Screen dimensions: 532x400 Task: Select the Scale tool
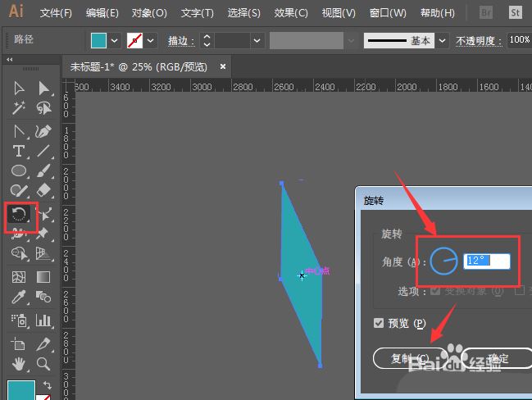45,214
